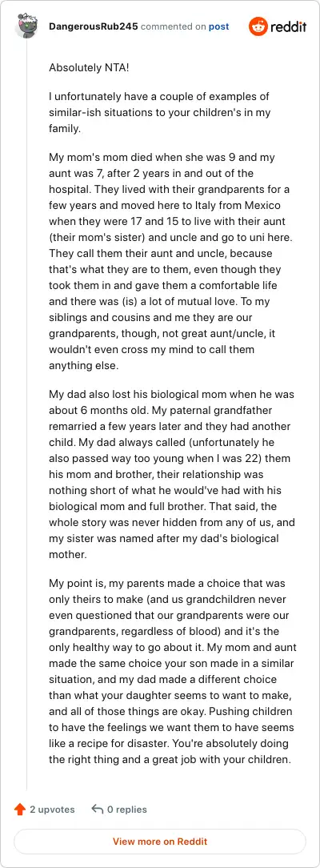Screen dimensions: 320x868
Task: Click the "commented on" text in header
Action: (x=174, y=26)
